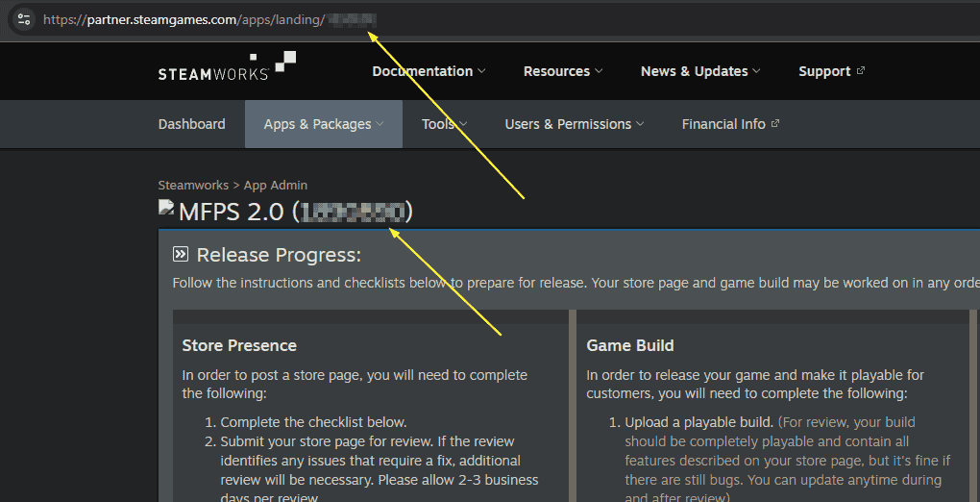Click the external link icon beside Support

860,71
